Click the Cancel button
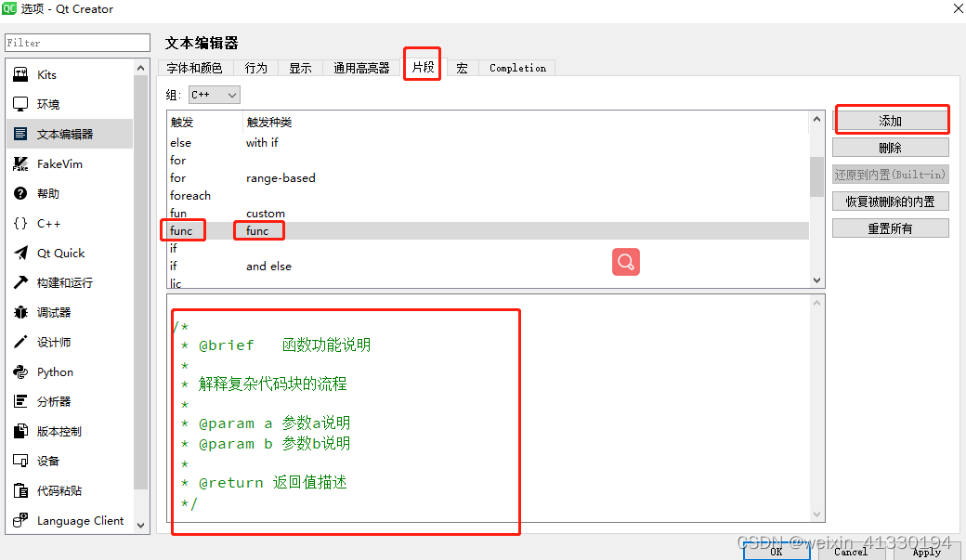 point(851,552)
